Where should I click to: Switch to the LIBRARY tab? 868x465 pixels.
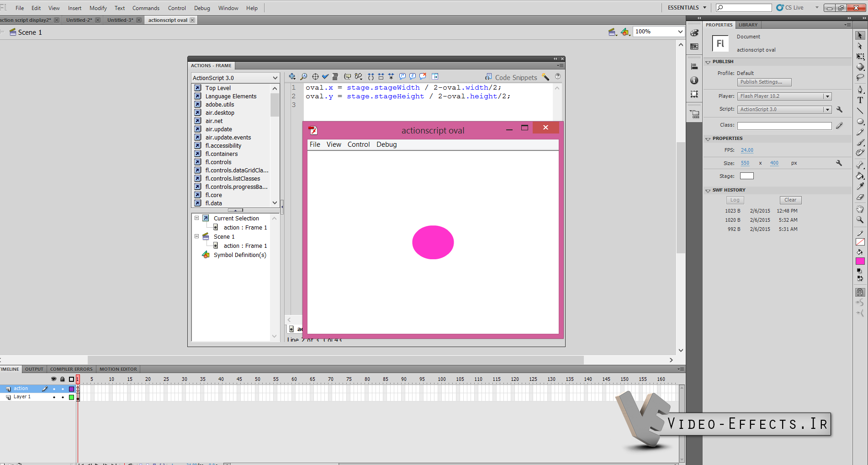(748, 25)
